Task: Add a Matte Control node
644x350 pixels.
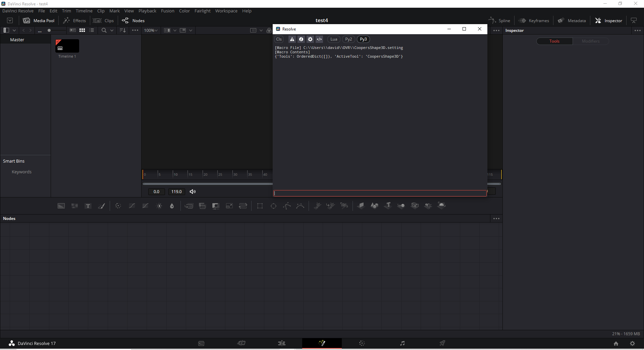Action: pyautogui.click(x=216, y=206)
